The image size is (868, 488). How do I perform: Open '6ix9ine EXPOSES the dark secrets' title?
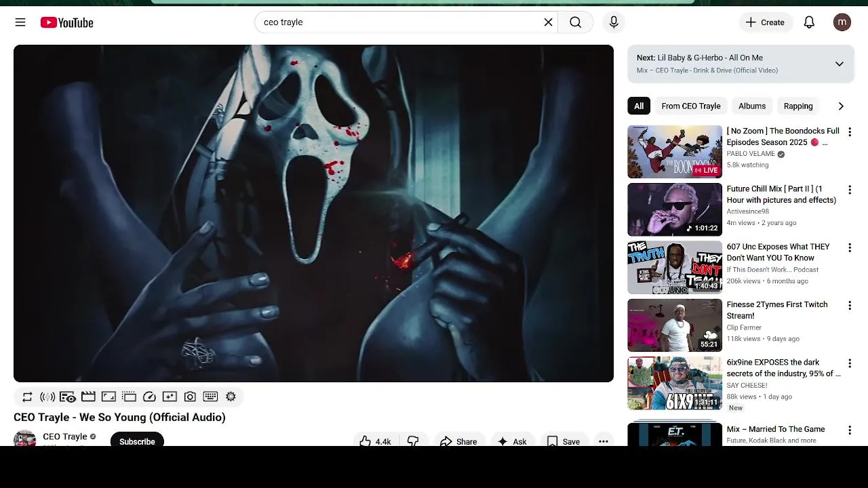pos(783,368)
